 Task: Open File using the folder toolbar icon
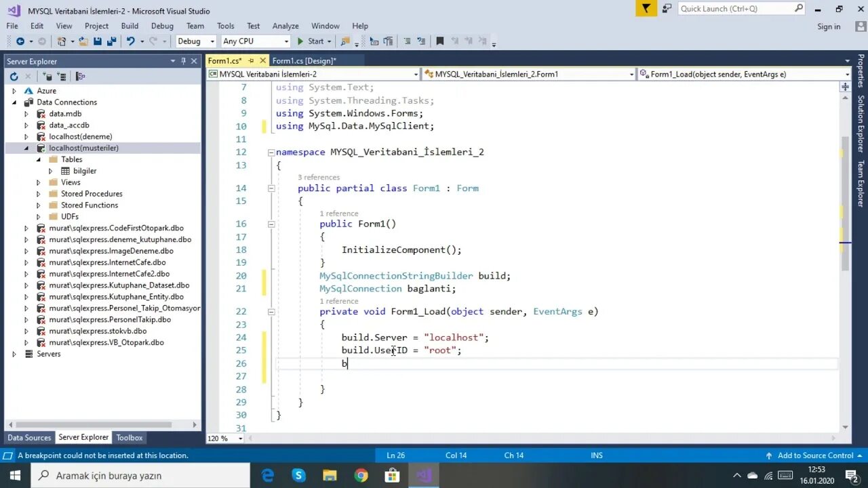83,41
